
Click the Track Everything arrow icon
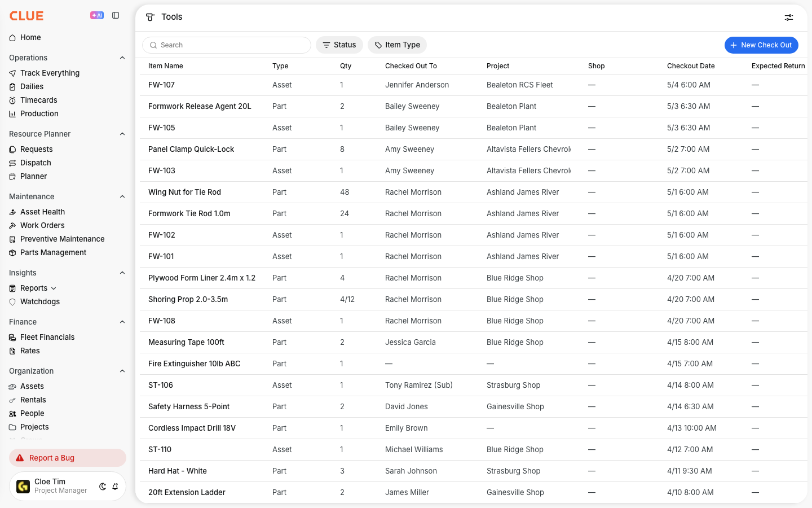(12, 73)
